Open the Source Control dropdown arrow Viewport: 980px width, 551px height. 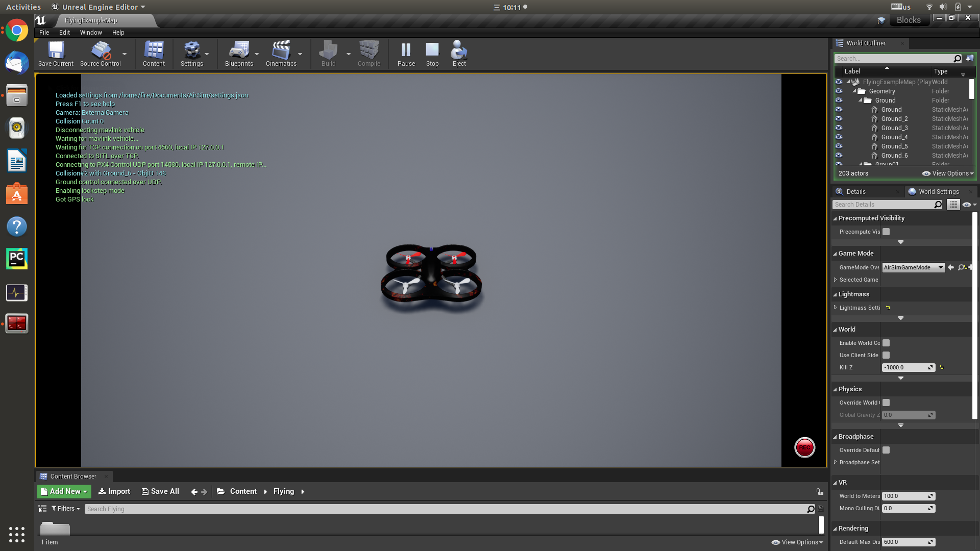(x=125, y=54)
